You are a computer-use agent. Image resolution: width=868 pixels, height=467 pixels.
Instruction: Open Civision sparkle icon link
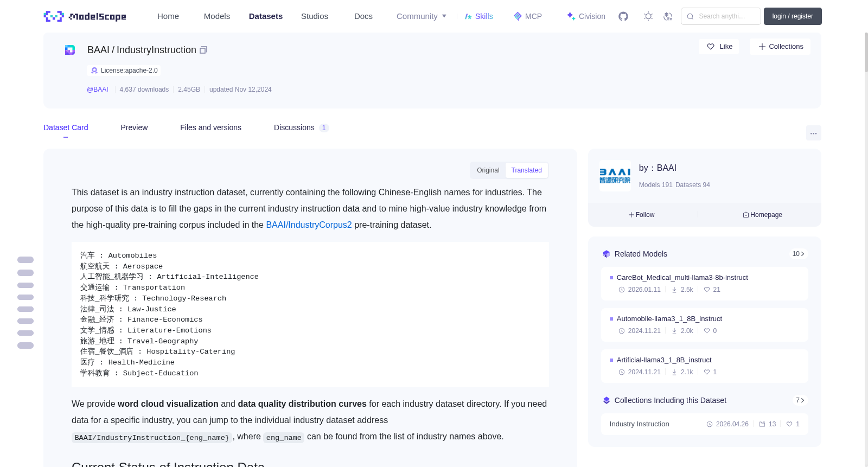(x=571, y=16)
